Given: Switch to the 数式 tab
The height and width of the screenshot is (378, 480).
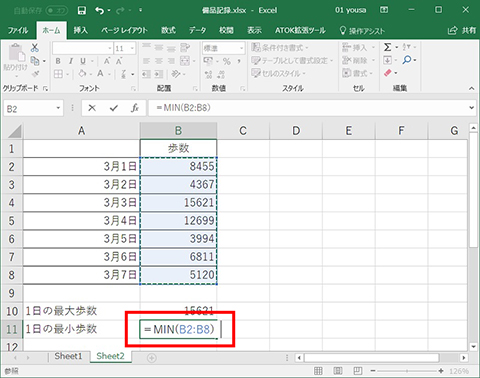Looking at the screenshot, I should coord(168,31).
